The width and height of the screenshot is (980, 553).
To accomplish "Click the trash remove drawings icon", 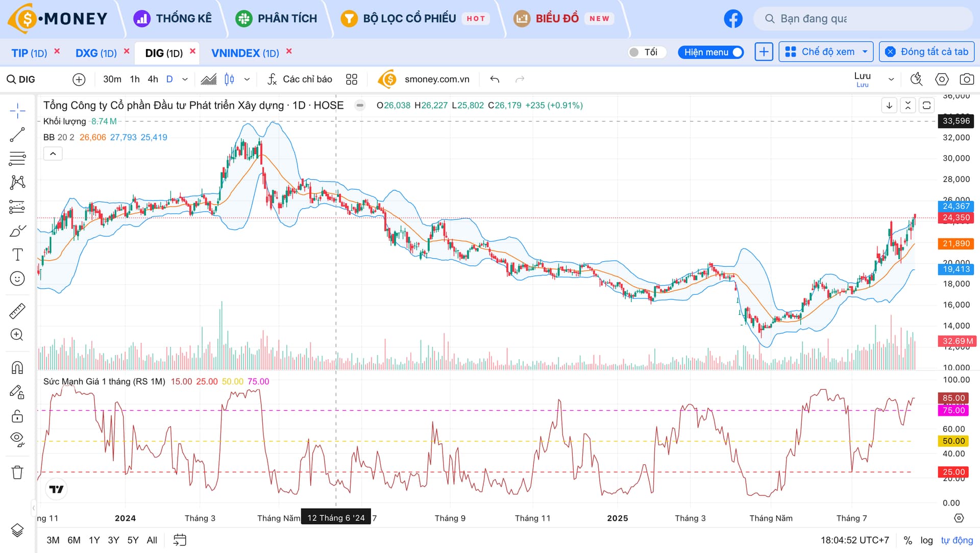I will [17, 472].
